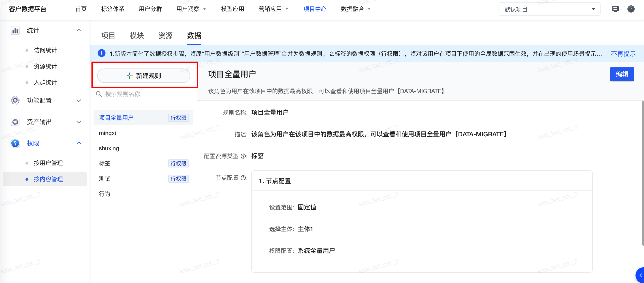
Task: Collapse the 统计 sidebar section
Action: (x=79, y=30)
